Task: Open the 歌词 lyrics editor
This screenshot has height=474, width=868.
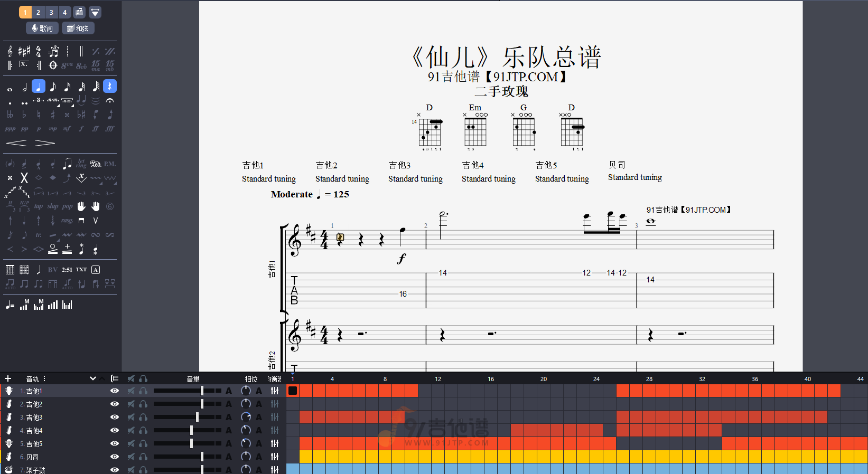Action: [42, 29]
